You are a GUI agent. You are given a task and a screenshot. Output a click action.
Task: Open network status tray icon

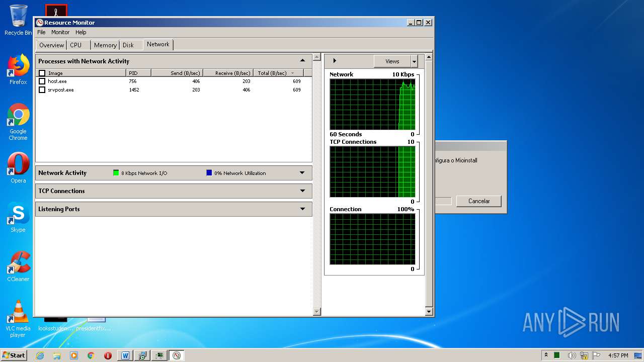point(584,355)
